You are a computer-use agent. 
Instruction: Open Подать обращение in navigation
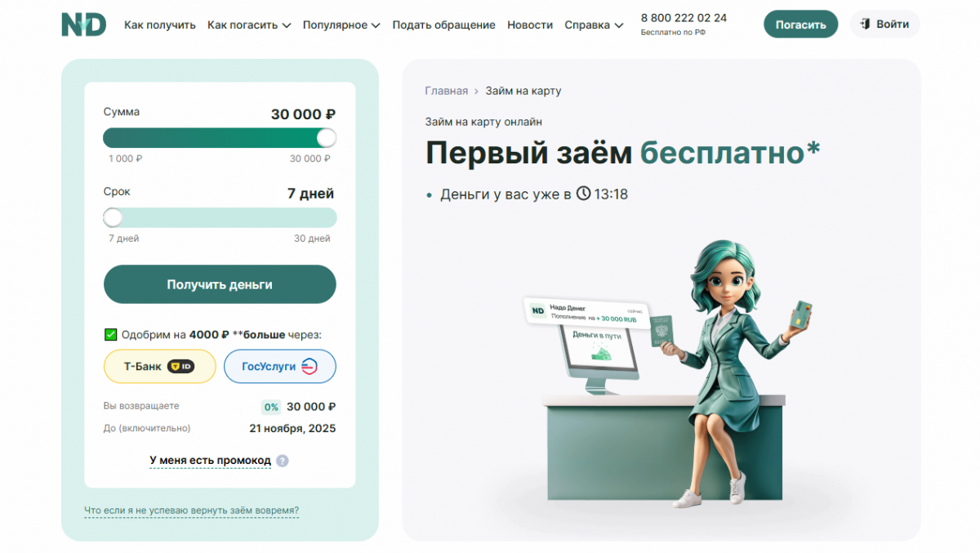coord(443,25)
